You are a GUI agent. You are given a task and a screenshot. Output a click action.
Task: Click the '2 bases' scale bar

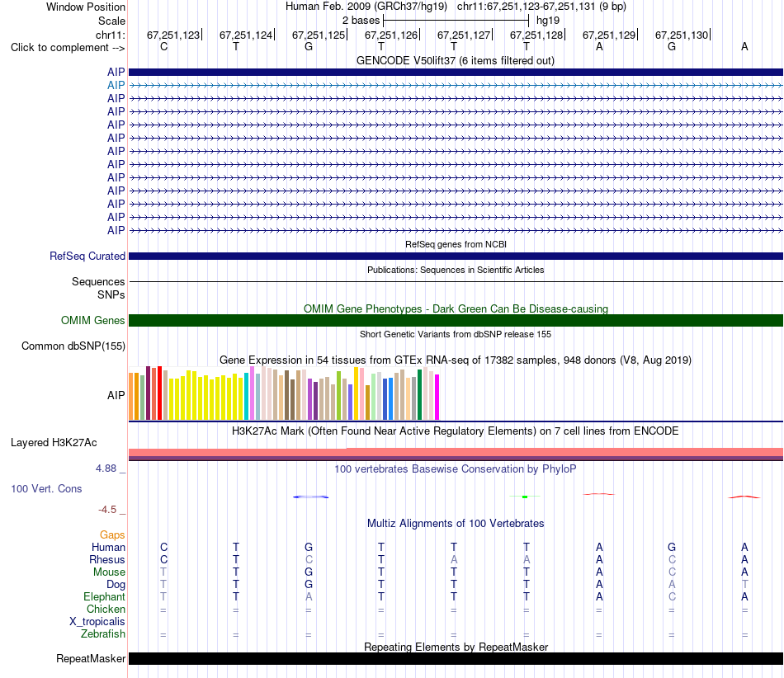click(456, 21)
